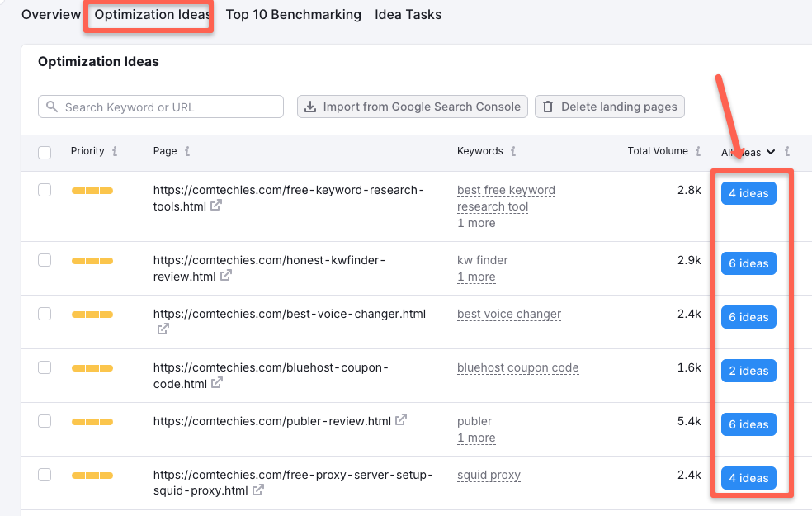Image resolution: width=812 pixels, height=516 pixels.
Task: Check the checkbox for the bluehost-coupon-code row
Action: (x=45, y=367)
